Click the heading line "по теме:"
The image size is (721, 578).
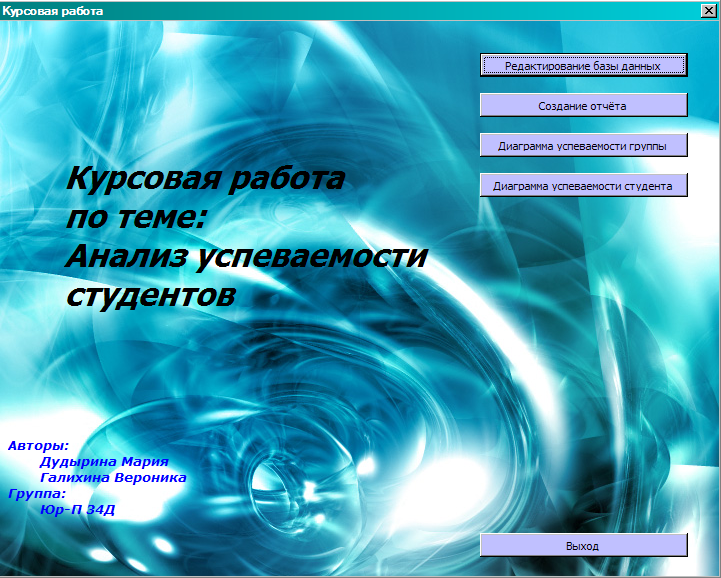tap(136, 217)
